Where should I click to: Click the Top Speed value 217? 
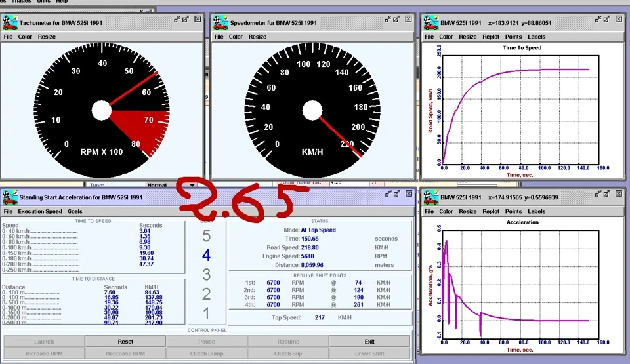320,317
